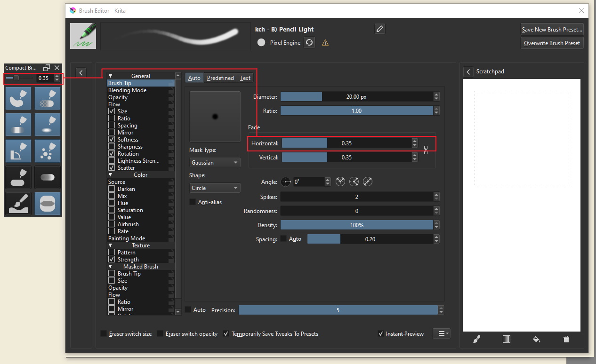Collapse the Scratchpad panel arrow
This screenshot has height=364, width=596.
468,71
